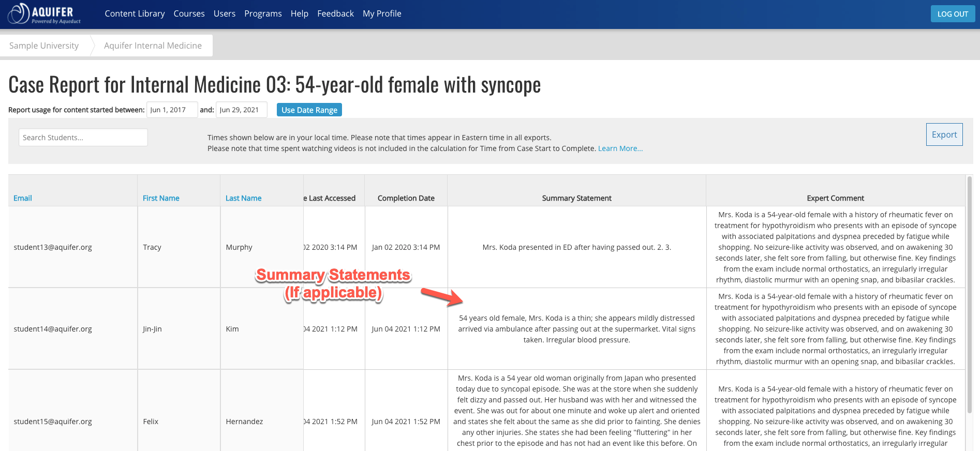980x451 pixels.
Task: Open the Learn More link
Action: pos(620,148)
